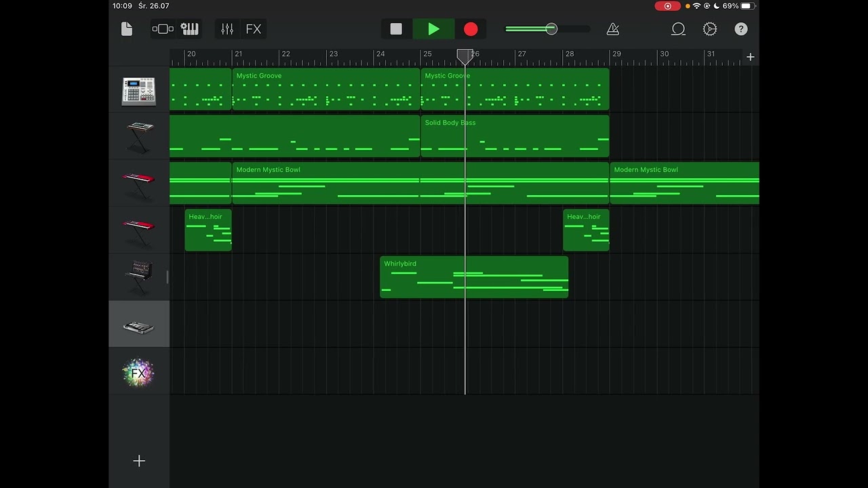Image resolution: width=868 pixels, height=488 pixels.
Task: Open the Loop Browser
Action: click(x=678, y=29)
